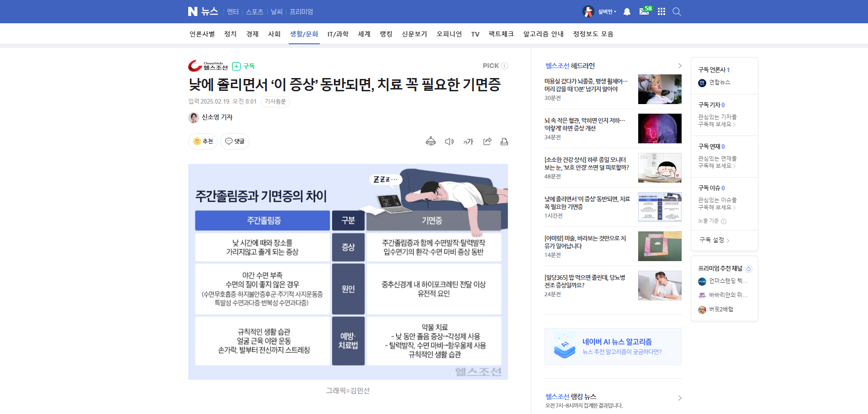
Task: Refresh 프리미엄 추천 채널 list
Action: [748, 269]
